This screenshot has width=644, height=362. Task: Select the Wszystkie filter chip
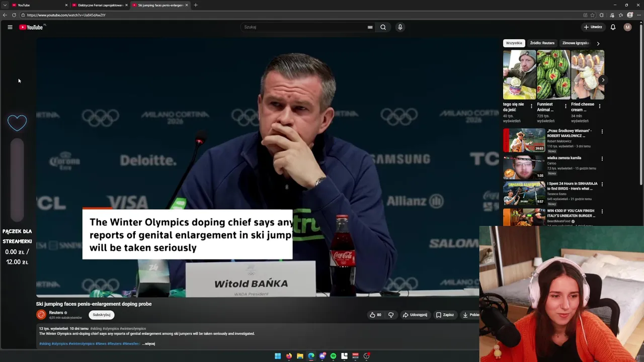click(x=514, y=43)
